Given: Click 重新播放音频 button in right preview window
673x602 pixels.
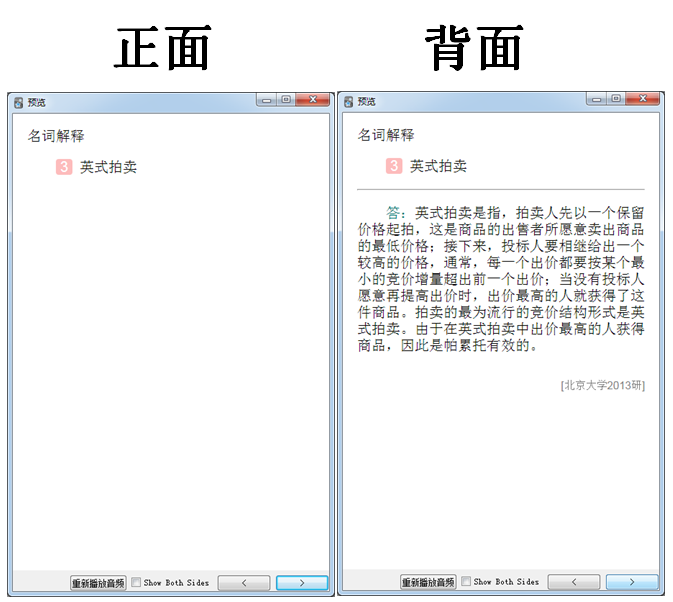Looking at the screenshot, I should (x=428, y=582).
